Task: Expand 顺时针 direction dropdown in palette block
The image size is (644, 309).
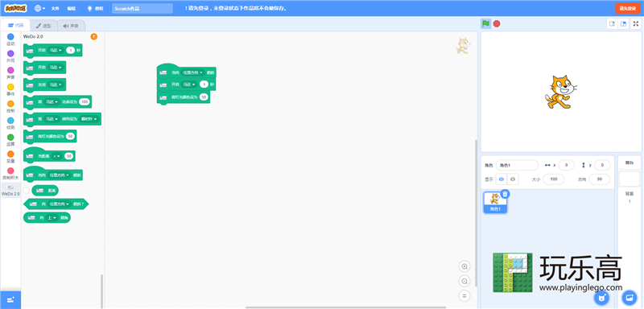Action: click(x=90, y=119)
